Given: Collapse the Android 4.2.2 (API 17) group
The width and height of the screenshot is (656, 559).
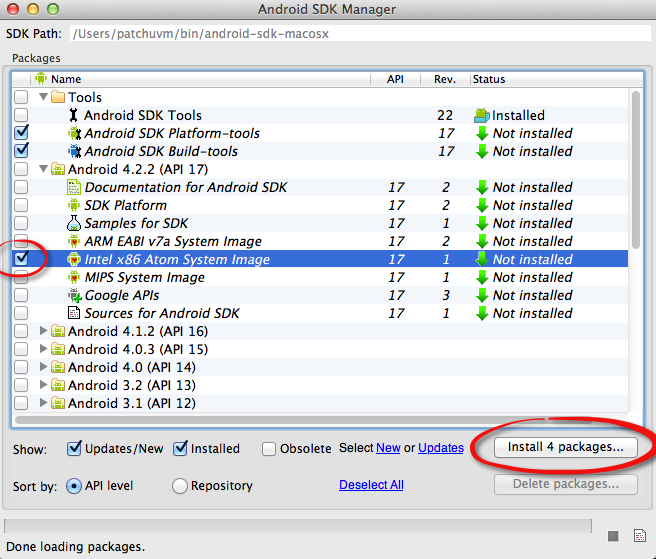Looking at the screenshot, I should (43, 169).
